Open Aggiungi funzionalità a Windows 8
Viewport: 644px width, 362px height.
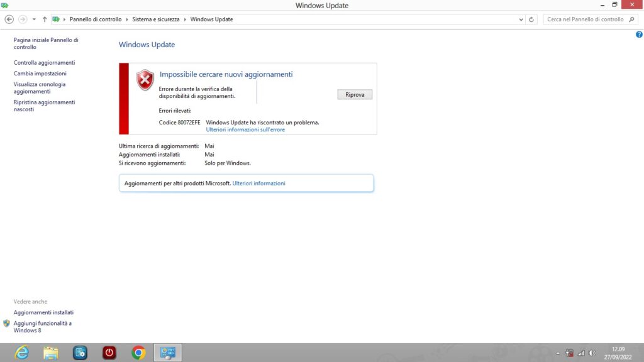click(x=43, y=327)
